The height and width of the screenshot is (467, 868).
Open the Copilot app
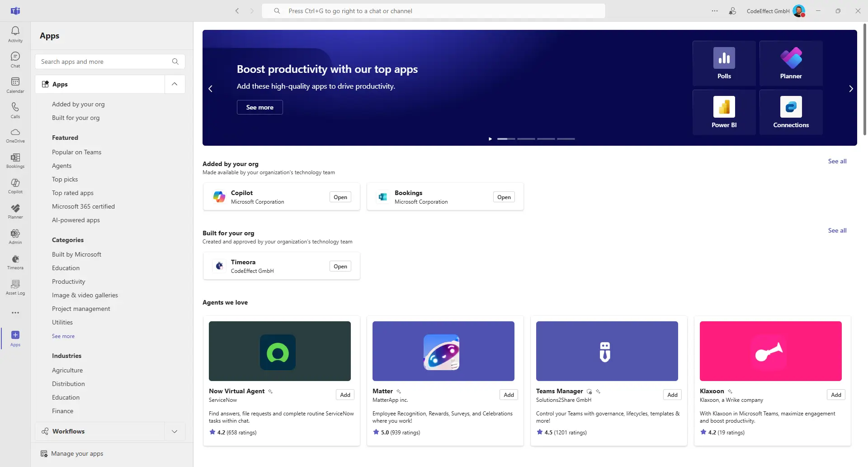[x=340, y=197]
